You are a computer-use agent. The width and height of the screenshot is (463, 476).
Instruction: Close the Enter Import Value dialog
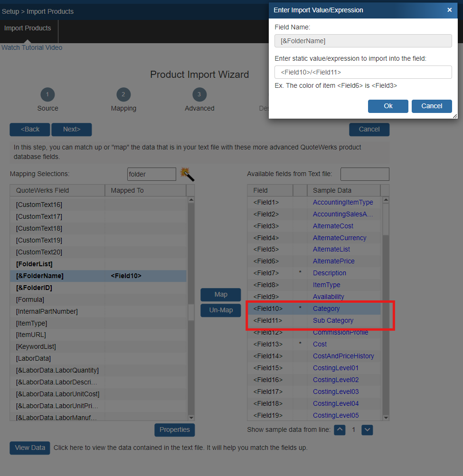click(x=449, y=10)
